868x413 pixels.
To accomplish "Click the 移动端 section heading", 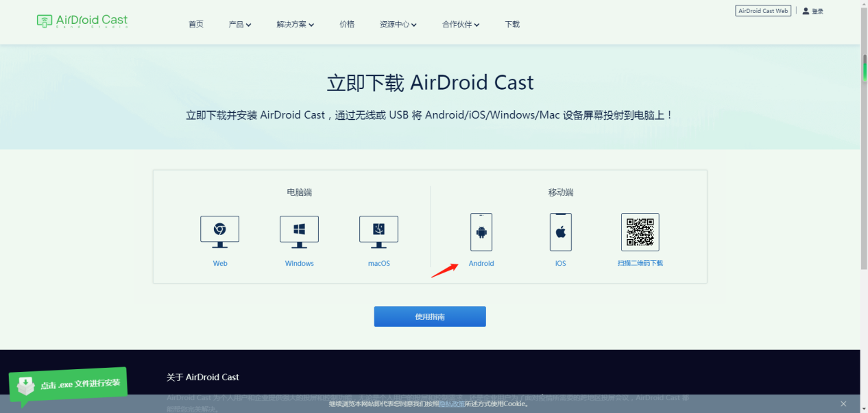I will 561,192.
